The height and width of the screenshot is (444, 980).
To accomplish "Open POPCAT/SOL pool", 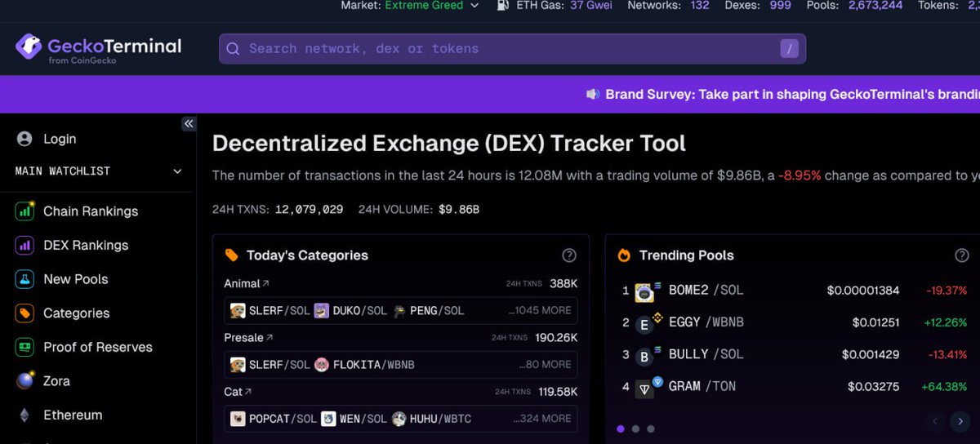I will click(x=274, y=419).
